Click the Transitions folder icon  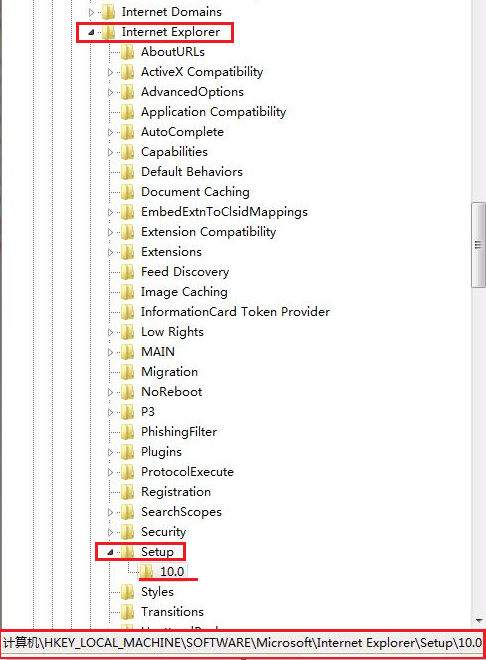click(127, 612)
